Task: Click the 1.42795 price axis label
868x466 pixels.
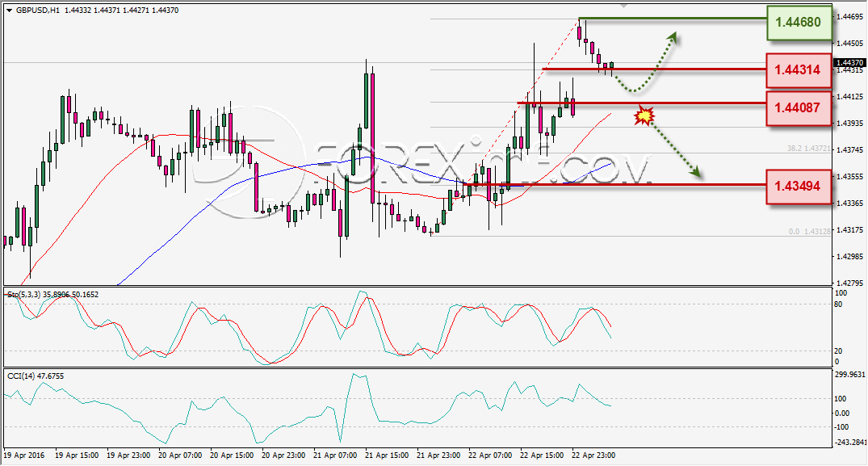Action: [849, 283]
